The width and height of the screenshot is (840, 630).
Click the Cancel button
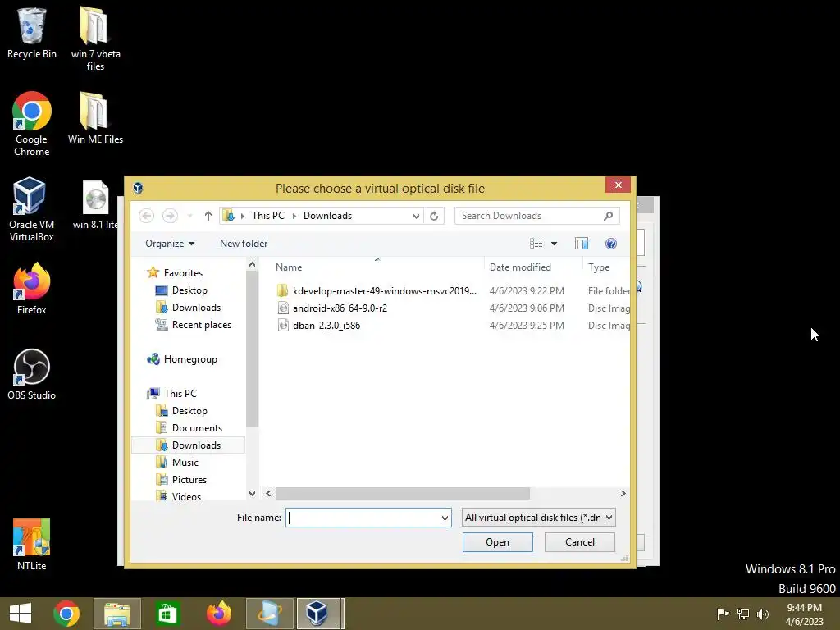coord(580,542)
